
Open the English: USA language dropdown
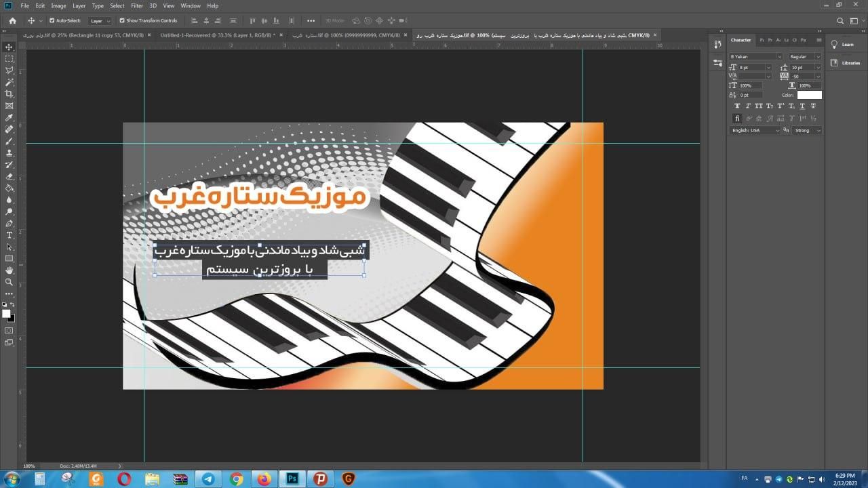(755, 130)
